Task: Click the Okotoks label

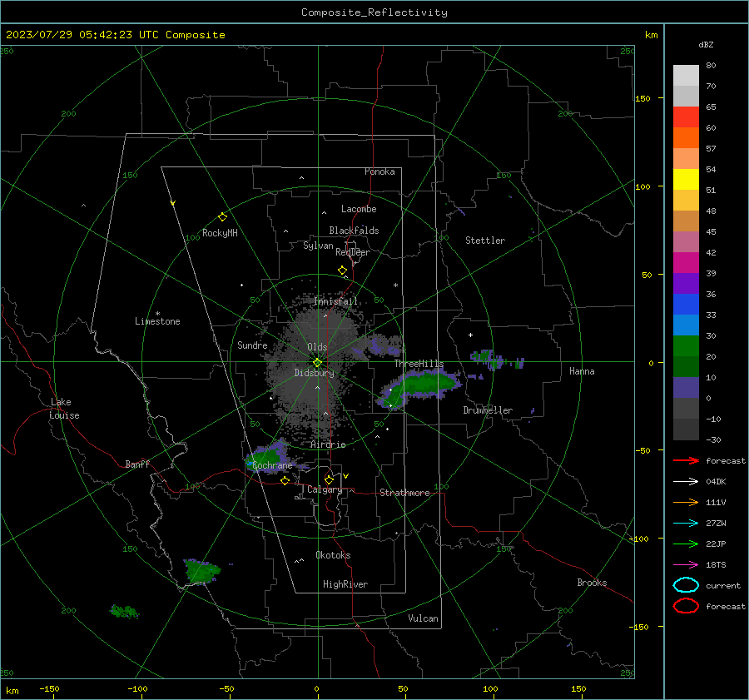Action: coord(333,555)
